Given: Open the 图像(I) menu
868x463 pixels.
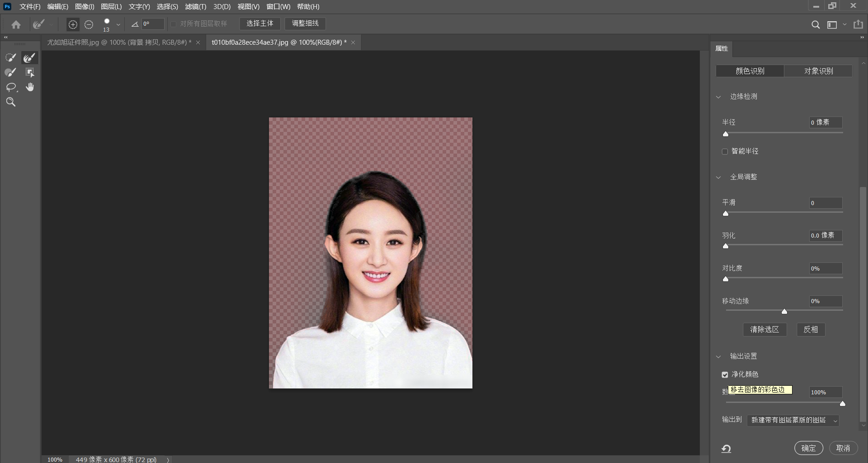Looking at the screenshot, I should (x=85, y=7).
